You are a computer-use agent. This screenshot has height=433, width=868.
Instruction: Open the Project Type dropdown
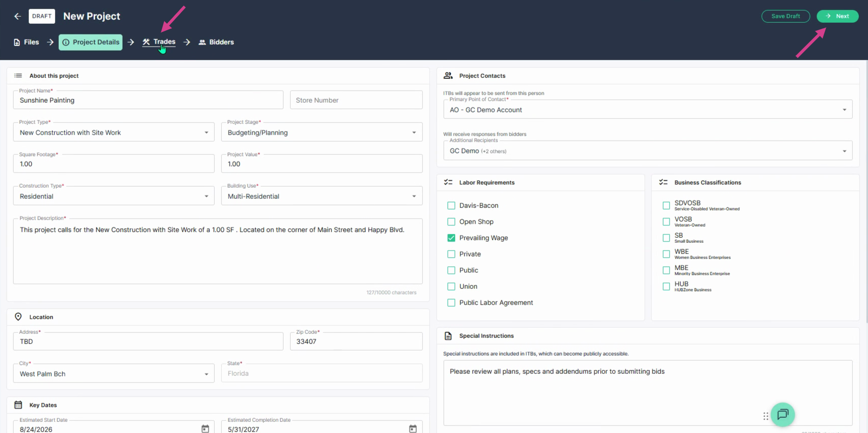[x=114, y=133]
